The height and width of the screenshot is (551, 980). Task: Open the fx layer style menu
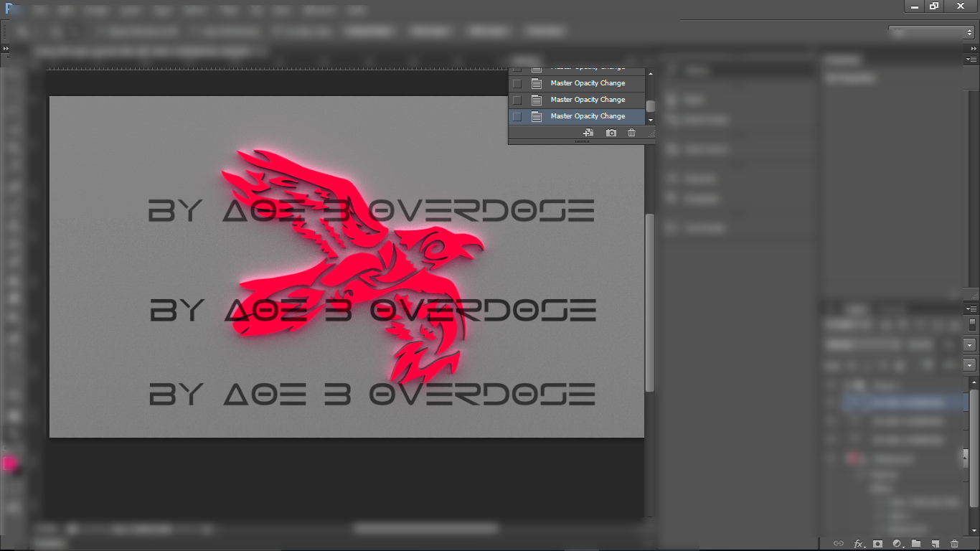[858, 544]
